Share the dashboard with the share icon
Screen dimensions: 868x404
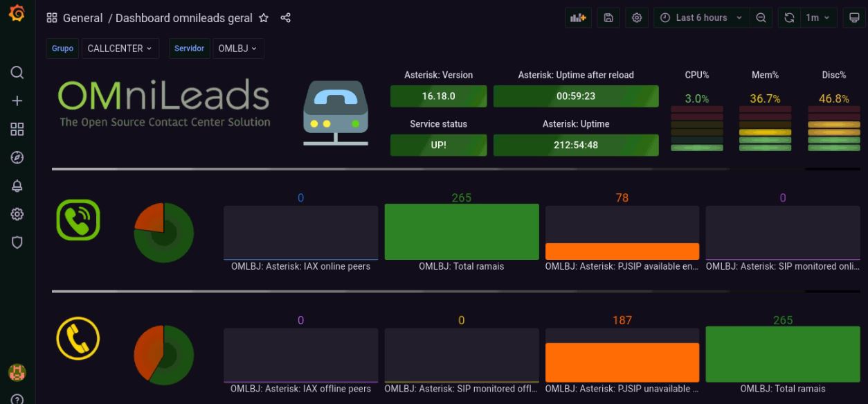[285, 18]
